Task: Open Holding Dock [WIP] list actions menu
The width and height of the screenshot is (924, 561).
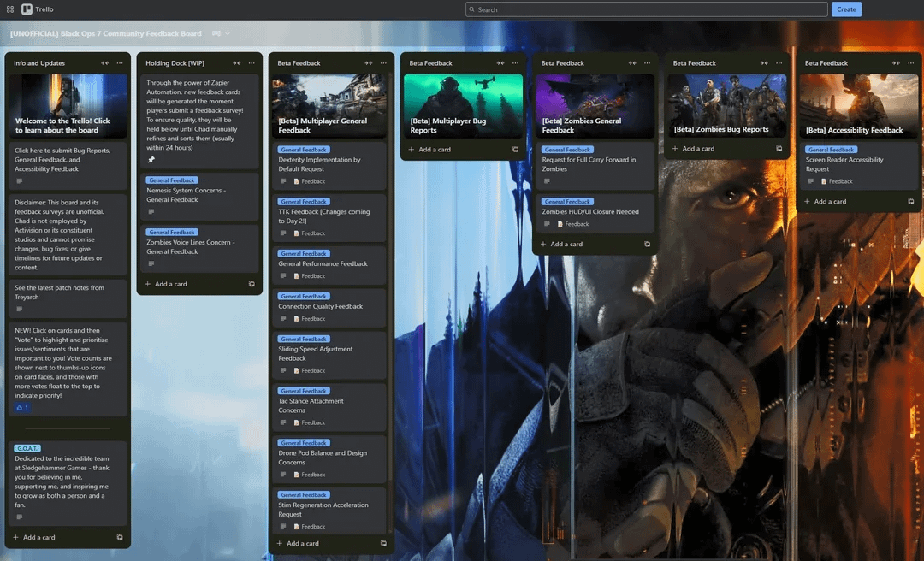Action: [252, 63]
